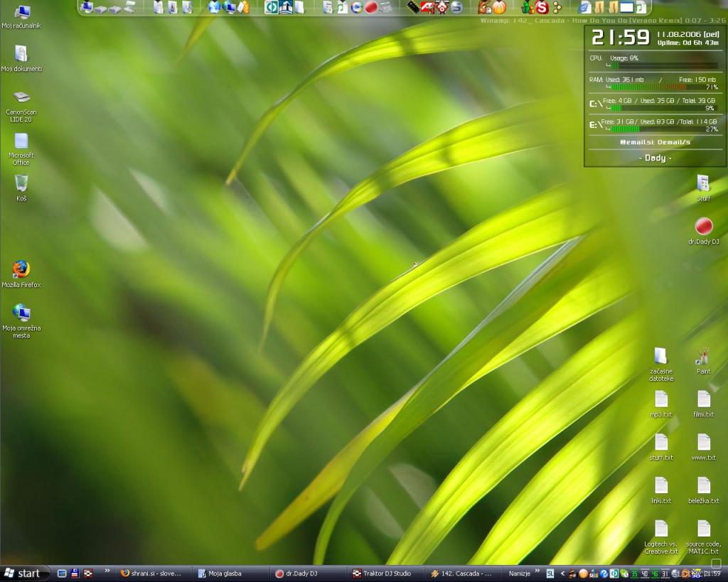
Task: Switch to dr.Dady DJ taskbar window
Action: [307, 573]
